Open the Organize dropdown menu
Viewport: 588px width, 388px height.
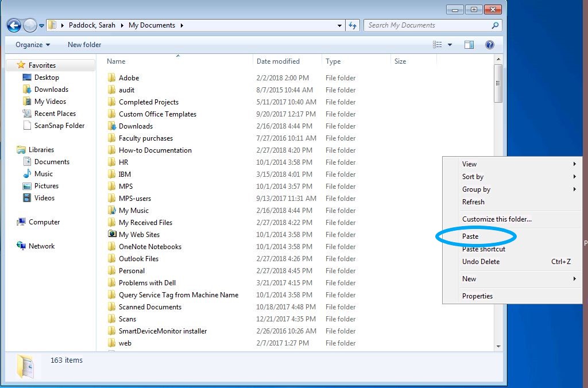pos(33,45)
